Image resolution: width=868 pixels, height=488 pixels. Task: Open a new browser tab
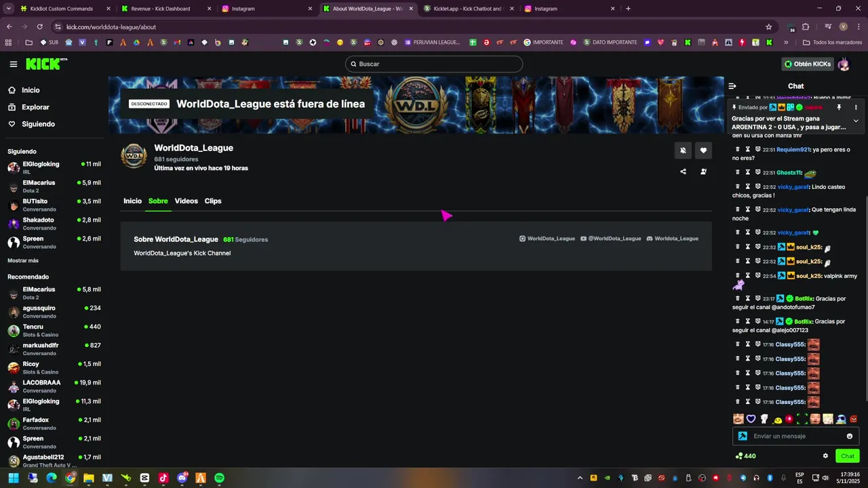[x=628, y=9]
